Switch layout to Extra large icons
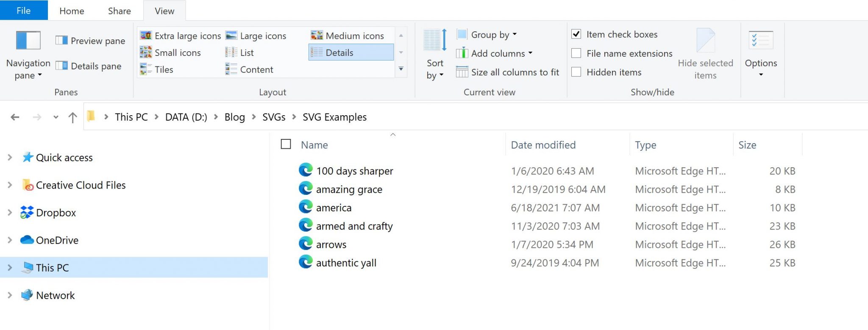Screen dimensions: 868x330 [181, 36]
